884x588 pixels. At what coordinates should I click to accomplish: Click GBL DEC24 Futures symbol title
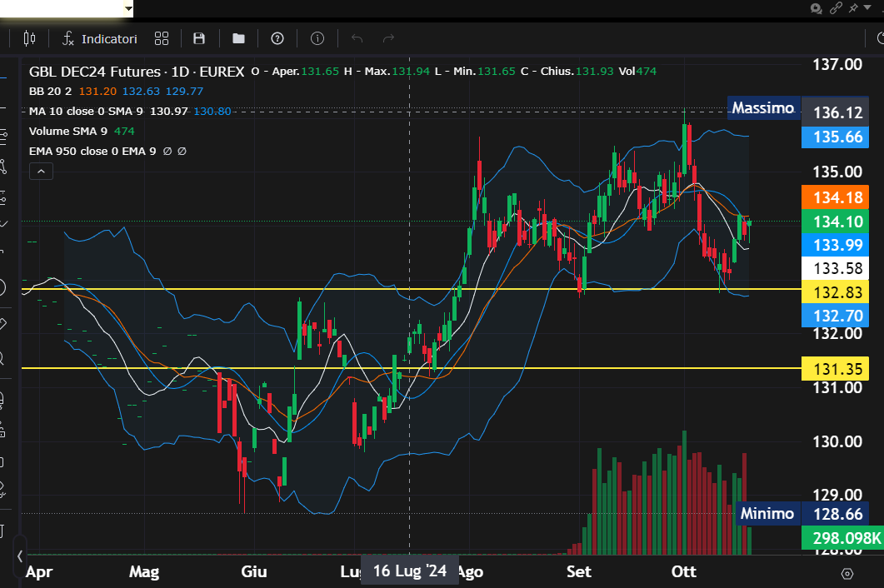tap(137, 72)
